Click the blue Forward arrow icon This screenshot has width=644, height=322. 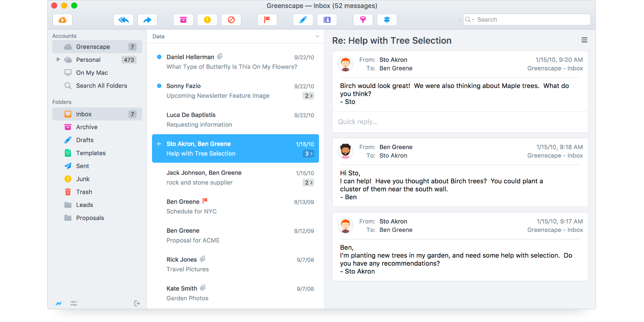pyautogui.click(x=147, y=20)
